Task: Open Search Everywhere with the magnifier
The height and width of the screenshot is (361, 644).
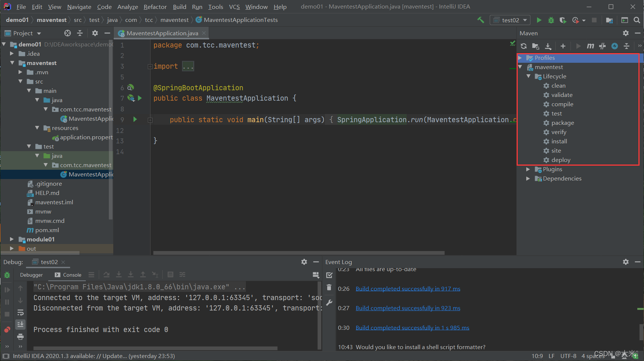Action: click(x=637, y=20)
